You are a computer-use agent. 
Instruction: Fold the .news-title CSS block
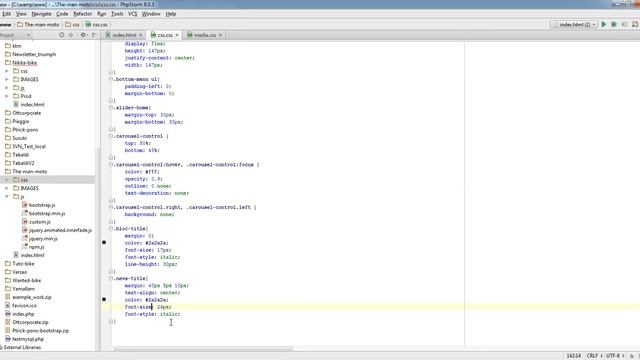coord(111,278)
